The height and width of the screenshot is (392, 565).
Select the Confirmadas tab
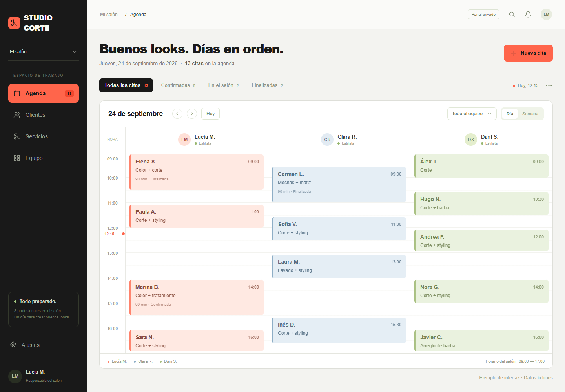pyautogui.click(x=178, y=85)
